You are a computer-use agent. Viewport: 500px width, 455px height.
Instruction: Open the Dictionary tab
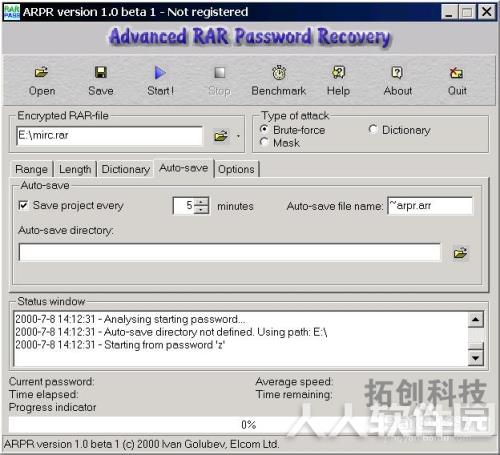pyautogui.click(x=126, y=169)
